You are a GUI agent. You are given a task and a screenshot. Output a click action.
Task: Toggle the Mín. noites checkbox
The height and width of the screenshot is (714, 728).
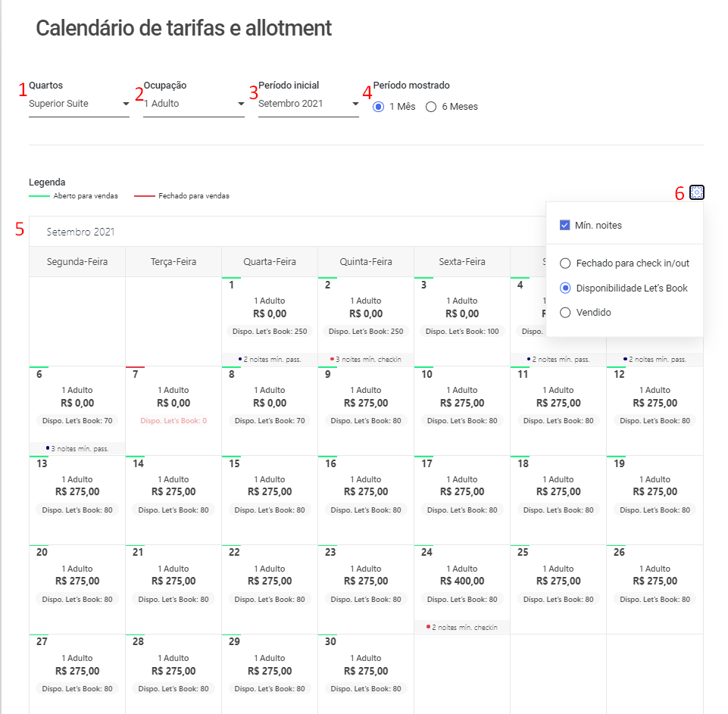(x=564, y=225)
